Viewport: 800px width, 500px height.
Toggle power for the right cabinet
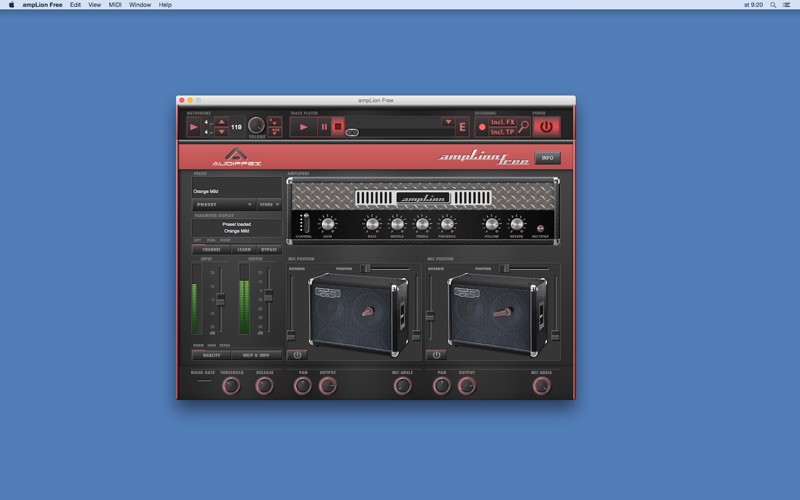pos(436,355)
